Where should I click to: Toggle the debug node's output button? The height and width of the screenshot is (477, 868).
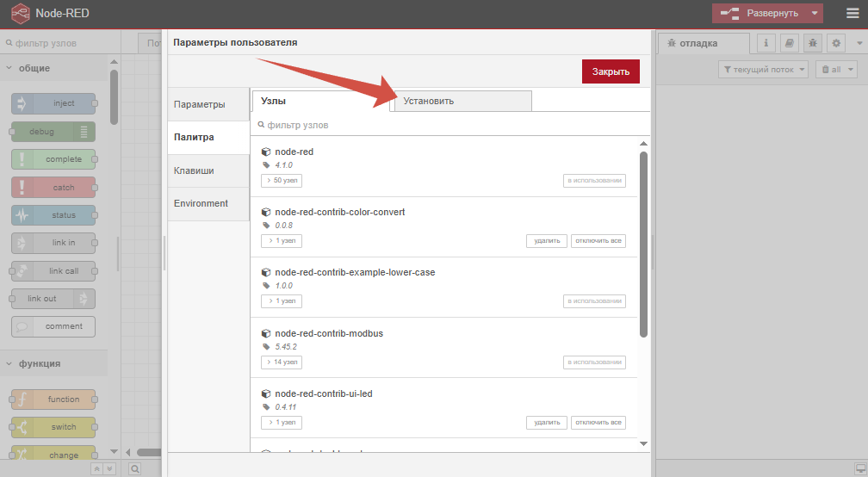(84, 132)
